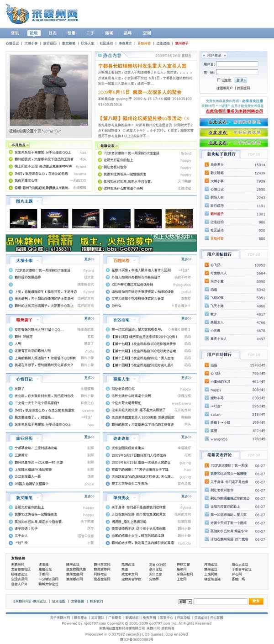Open the 日志 navigation tab

click(x=53, y=33)
